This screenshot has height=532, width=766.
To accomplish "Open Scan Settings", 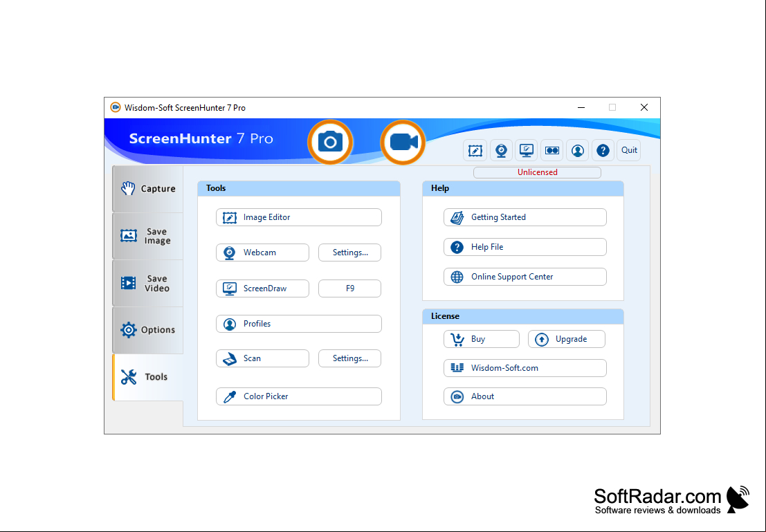I will [x=349, y=358].
